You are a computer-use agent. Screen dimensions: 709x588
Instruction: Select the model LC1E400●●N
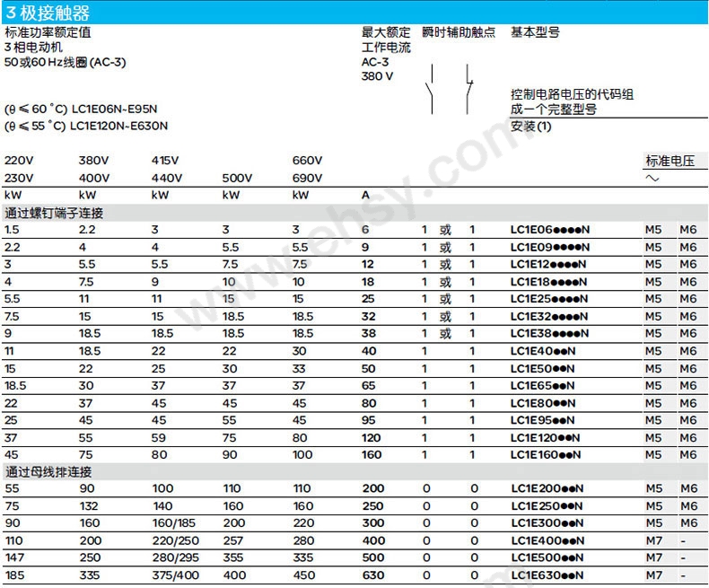tap(547, 540)
